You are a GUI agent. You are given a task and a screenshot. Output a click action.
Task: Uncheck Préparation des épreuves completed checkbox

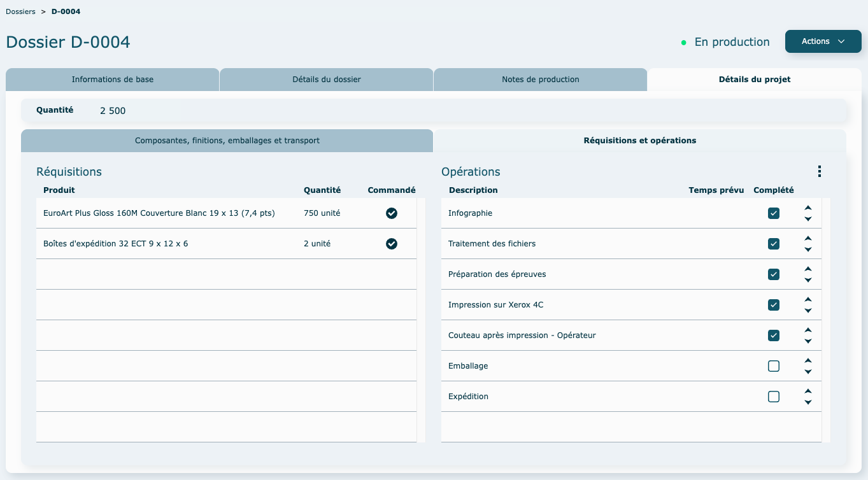774,274
